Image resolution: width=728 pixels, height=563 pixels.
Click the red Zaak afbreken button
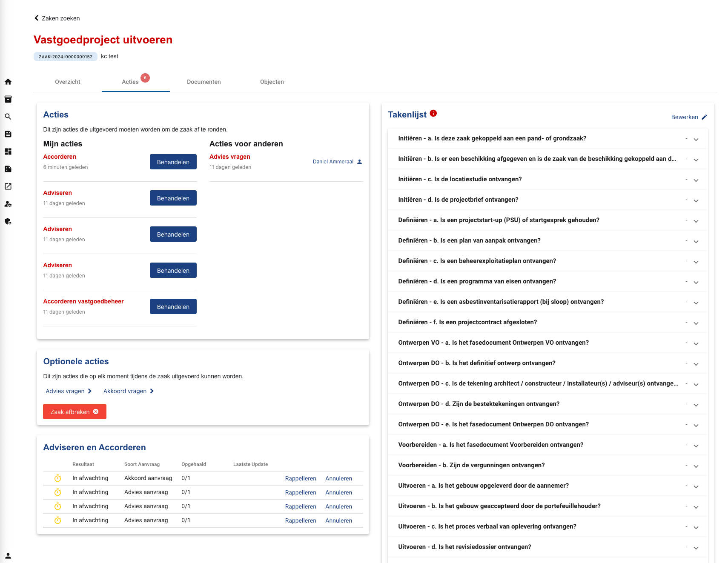(75, 412)
